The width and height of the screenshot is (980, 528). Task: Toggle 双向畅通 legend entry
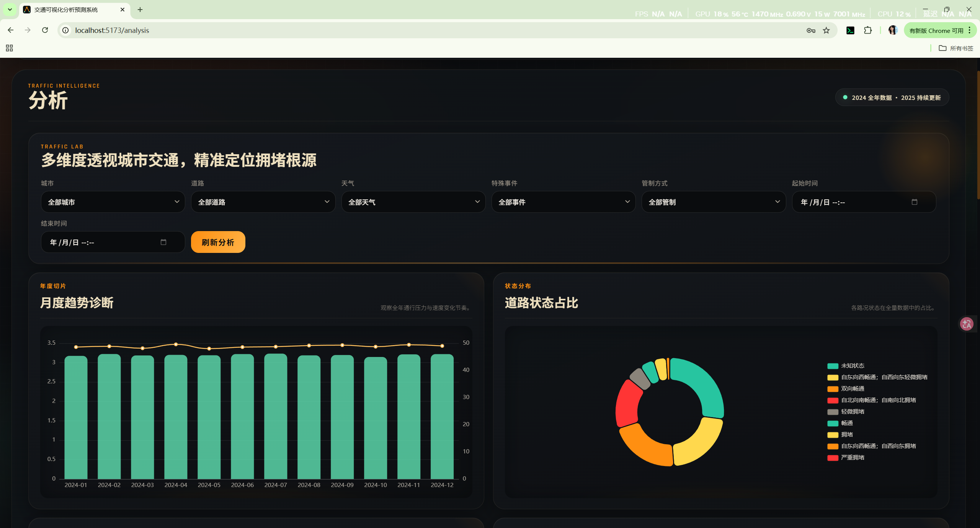click(852, 389)
